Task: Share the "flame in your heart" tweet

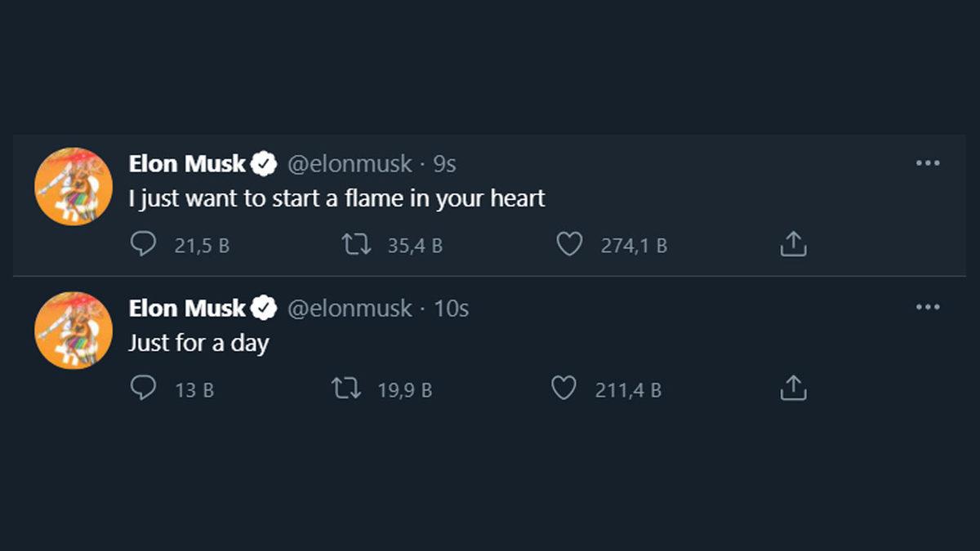Action: 793,244
